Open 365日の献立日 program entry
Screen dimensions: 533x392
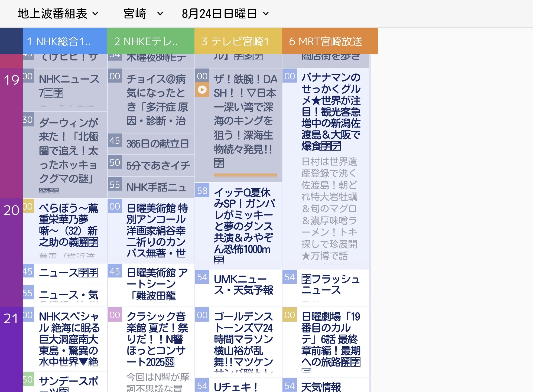tap(151, 144)
